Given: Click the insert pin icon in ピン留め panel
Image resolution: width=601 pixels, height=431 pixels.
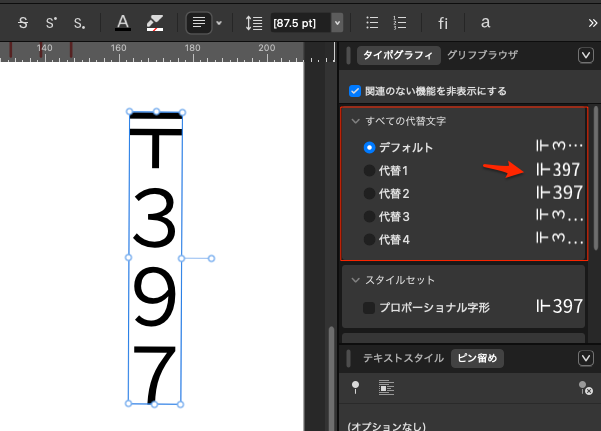Looking at the screenshot, I should 356,388.
